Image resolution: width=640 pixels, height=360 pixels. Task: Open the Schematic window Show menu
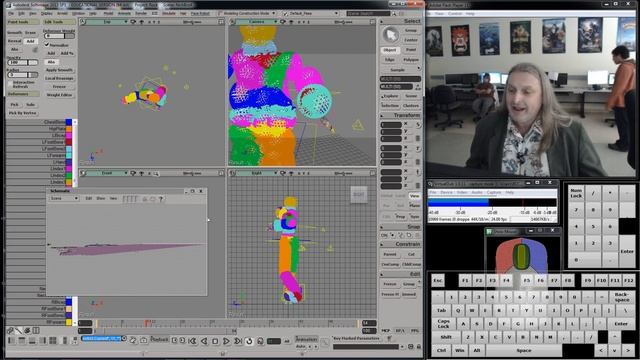tap(100, 198)
